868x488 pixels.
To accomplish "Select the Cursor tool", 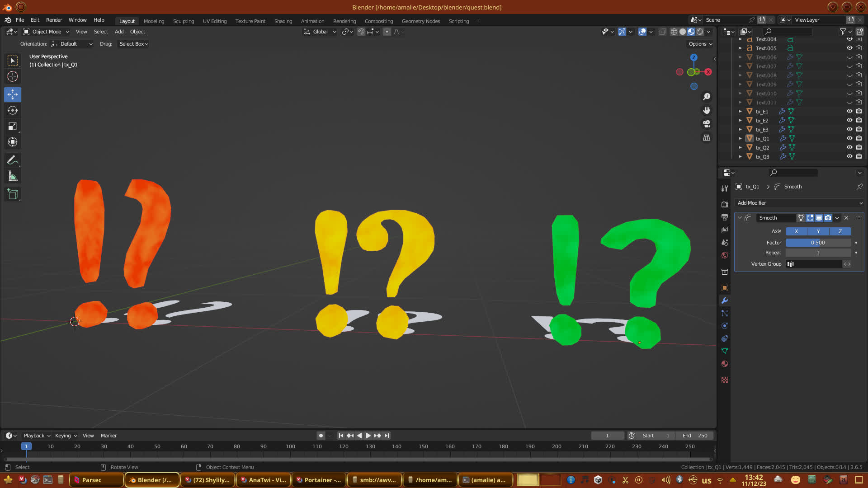I will [13, 76].
